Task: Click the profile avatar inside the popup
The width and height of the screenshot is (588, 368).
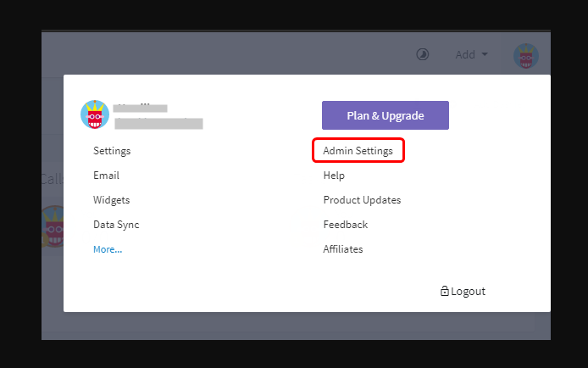Action: [x=95, y=114]
